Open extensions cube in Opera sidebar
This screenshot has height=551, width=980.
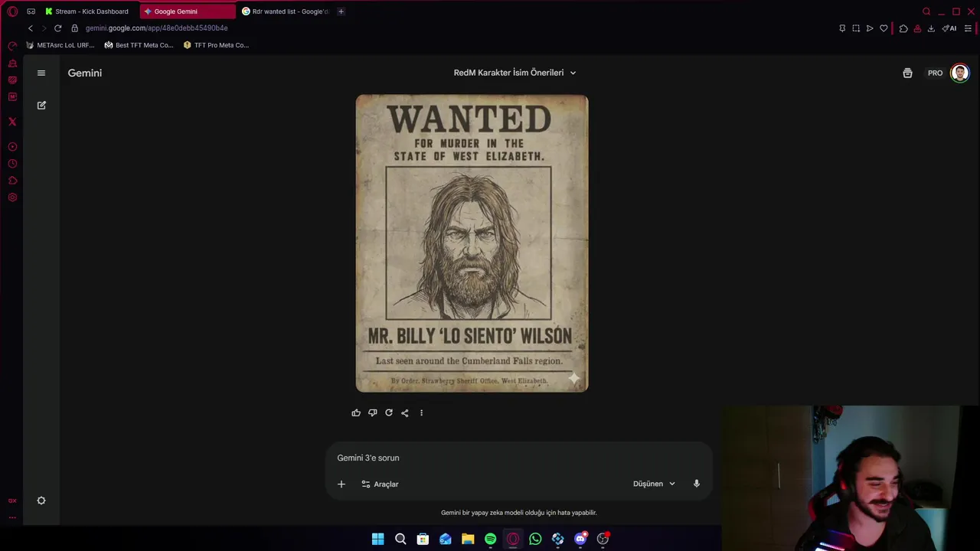12,181
